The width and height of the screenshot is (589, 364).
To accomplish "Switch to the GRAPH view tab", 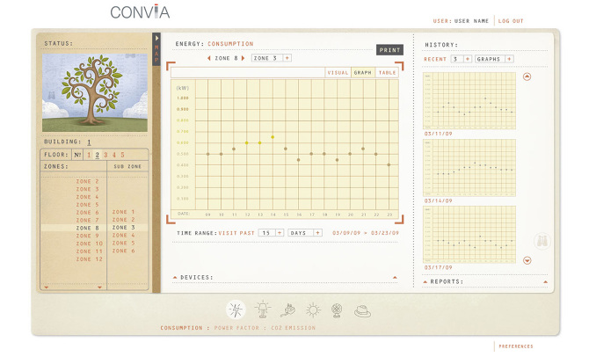I will (362, 72).
